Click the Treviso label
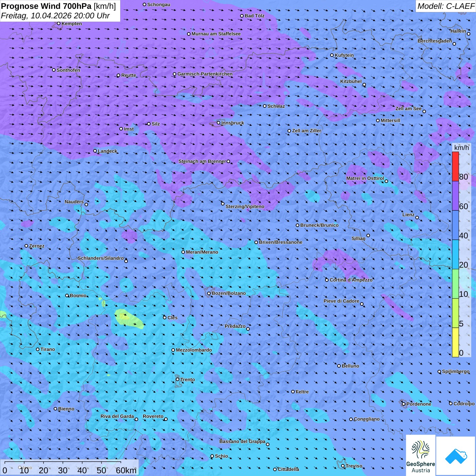Screen dimensions: 476x476 tap(354, 466)
